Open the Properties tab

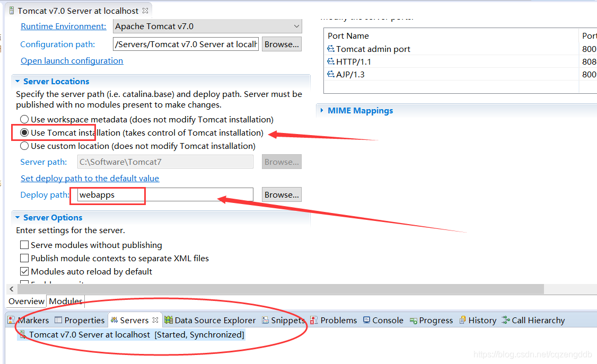pyautogui.click(x=80, y=320)
